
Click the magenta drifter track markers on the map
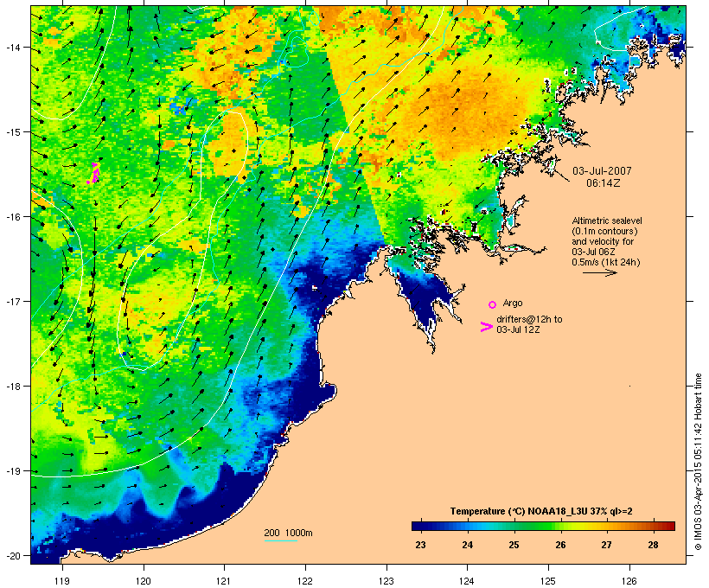tap(93, 173)
